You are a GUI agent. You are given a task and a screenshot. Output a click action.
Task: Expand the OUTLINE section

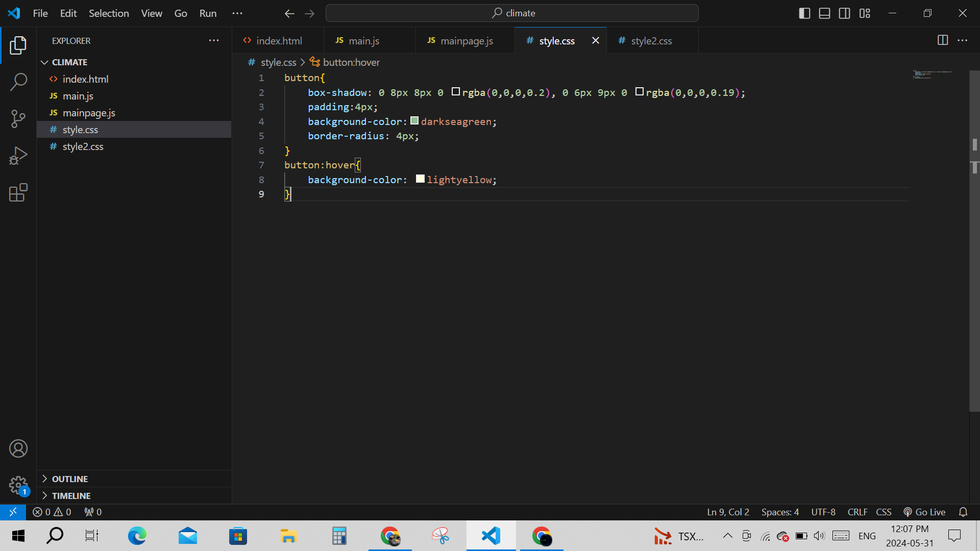[x=69, y=479]
